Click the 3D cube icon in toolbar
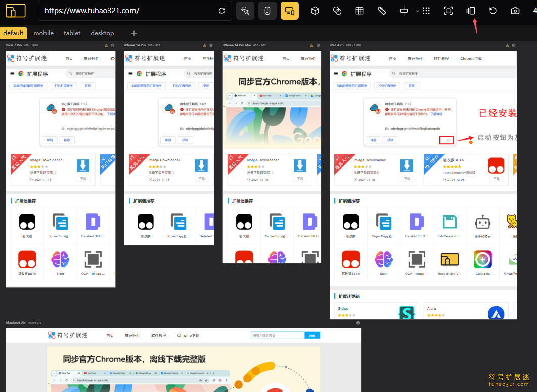This screenshot has height=392, width=537. tap(315, 11)
